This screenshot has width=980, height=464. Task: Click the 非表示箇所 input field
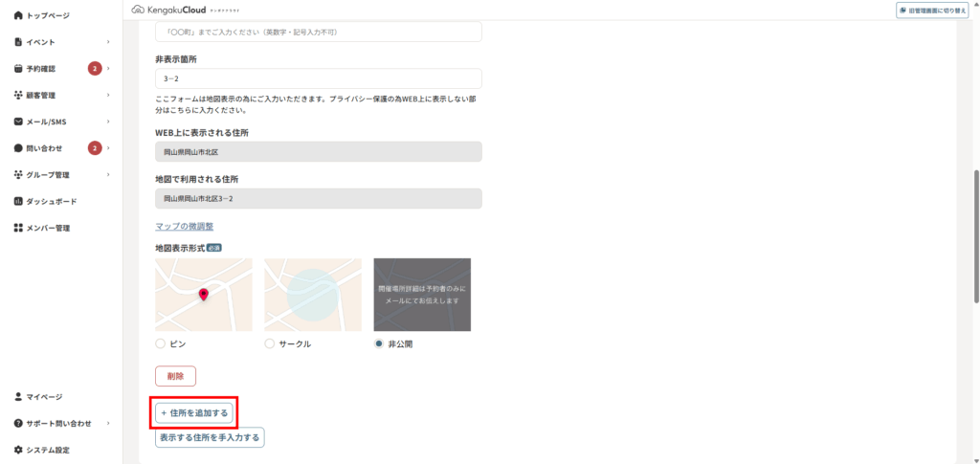click(318, 78)
